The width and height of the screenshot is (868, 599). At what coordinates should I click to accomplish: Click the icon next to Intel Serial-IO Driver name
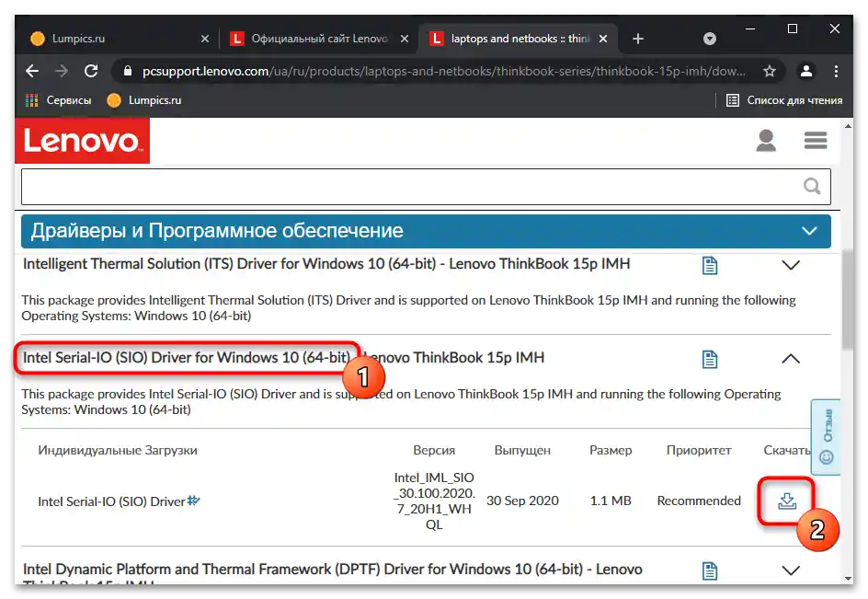193,501
